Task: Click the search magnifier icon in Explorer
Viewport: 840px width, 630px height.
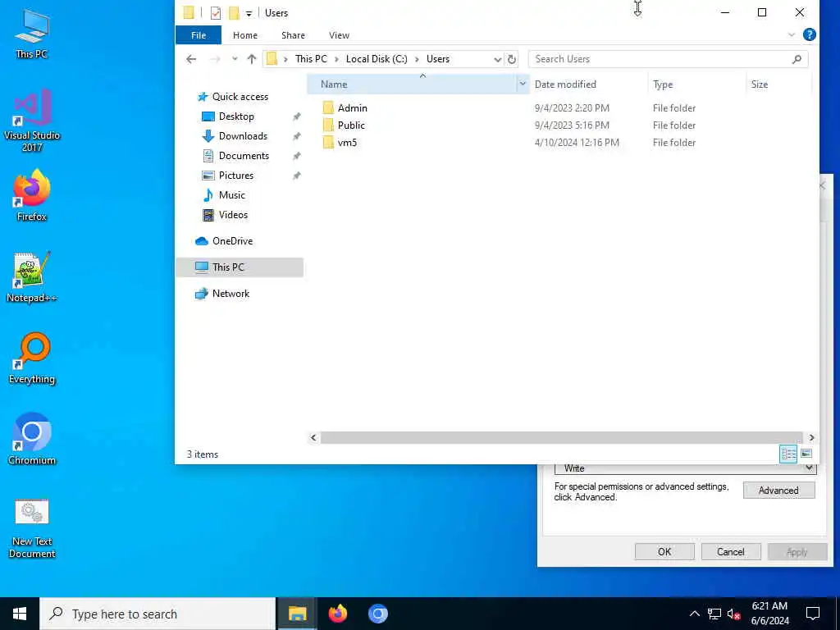Action: [797, 59]
